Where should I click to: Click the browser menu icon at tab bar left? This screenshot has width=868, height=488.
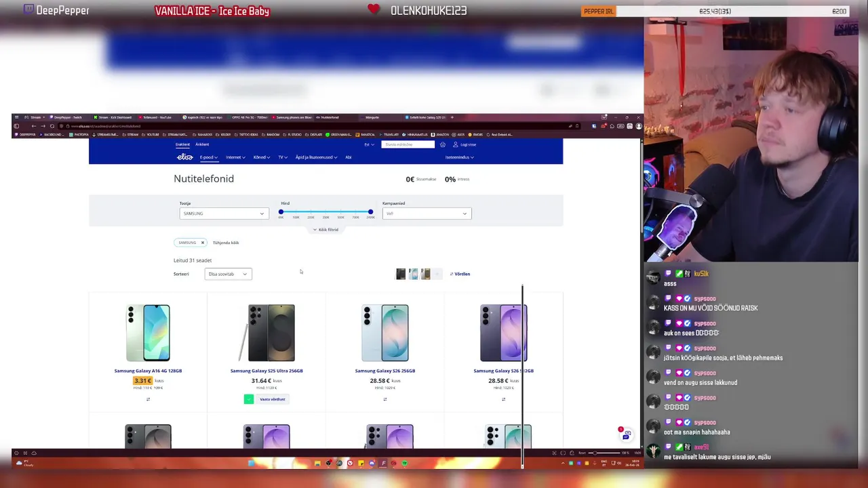16,117
